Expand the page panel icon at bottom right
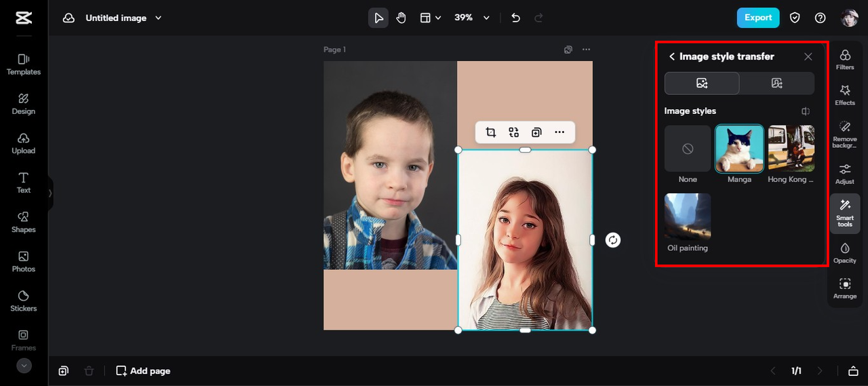Viewport: 868px width, 386px height. pos(853,370)
